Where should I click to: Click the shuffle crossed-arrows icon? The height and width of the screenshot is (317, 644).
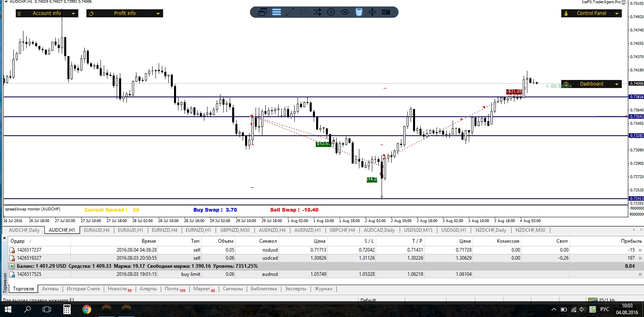point(317,12)
